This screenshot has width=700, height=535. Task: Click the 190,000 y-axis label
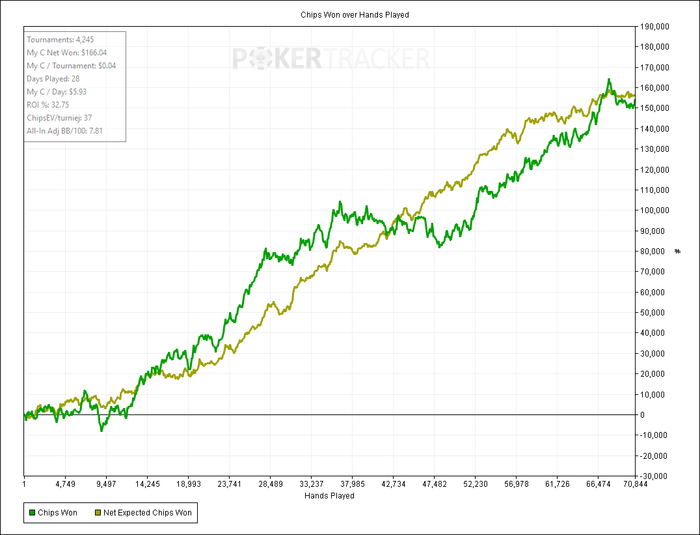[654, 27]
